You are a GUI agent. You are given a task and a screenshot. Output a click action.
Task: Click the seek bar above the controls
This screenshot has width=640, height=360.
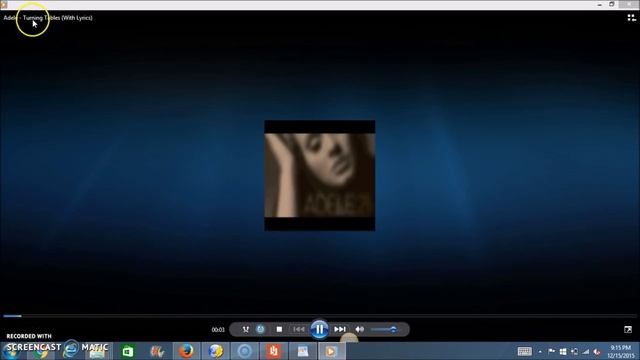pos(320,316)
